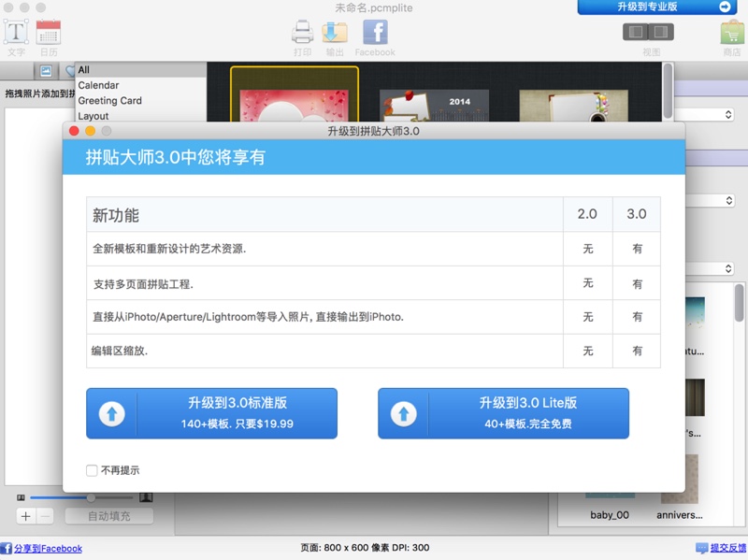
Task: Click row text 支持多页面拼贴工程
Action: tap(143, 284)
